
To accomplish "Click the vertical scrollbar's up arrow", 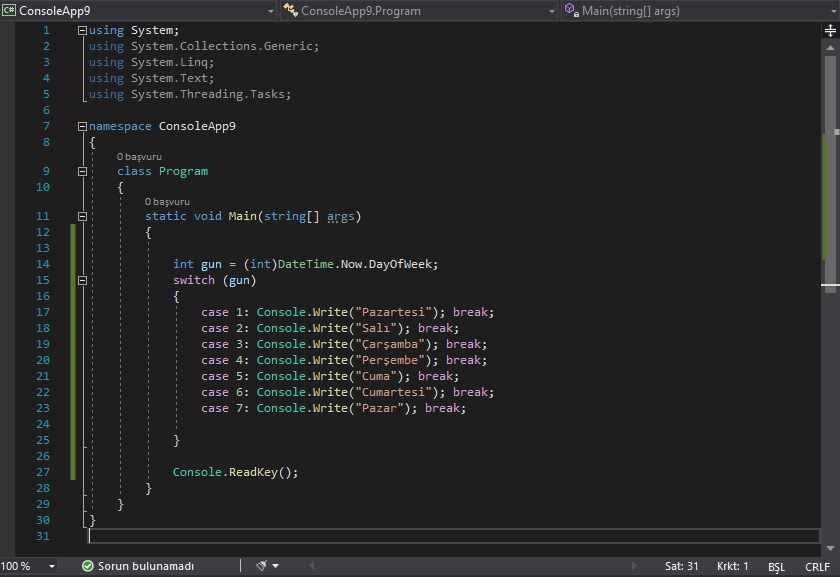I will coord(830,48).
